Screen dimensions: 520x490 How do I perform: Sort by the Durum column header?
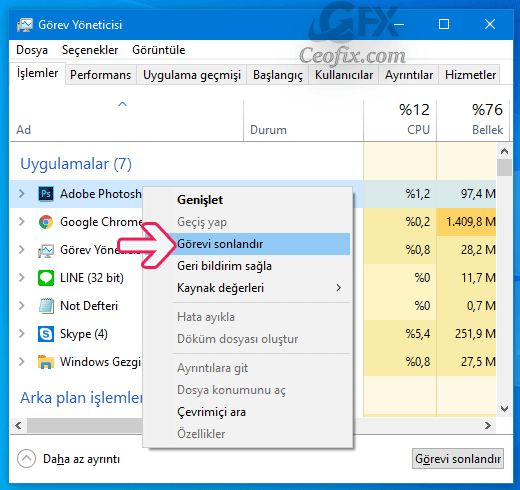(x=303, y=120)
